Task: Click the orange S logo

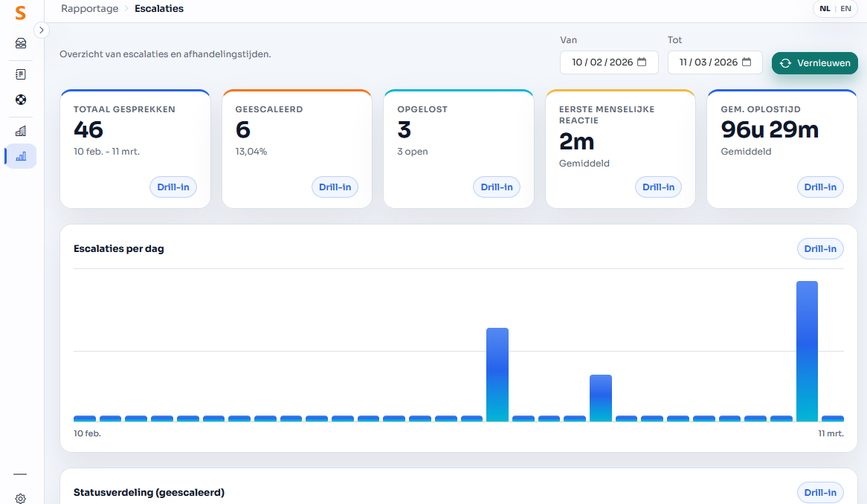Action: coord(21,13)
